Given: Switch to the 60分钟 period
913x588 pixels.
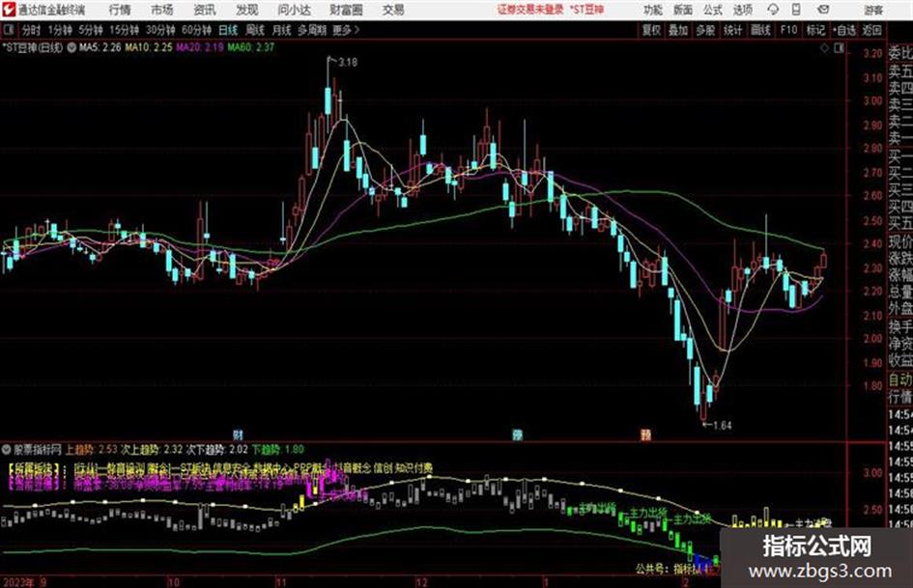Looking at the screenshot, I should [x=196, y=30].
